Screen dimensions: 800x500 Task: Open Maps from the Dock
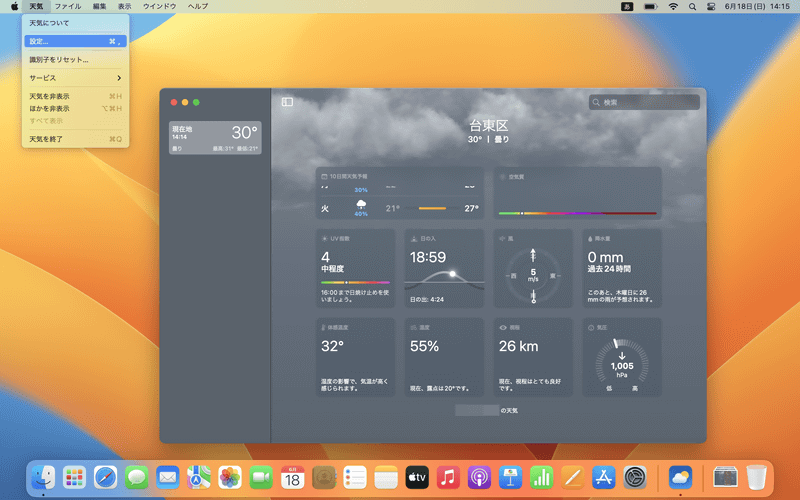pos(199,478)
